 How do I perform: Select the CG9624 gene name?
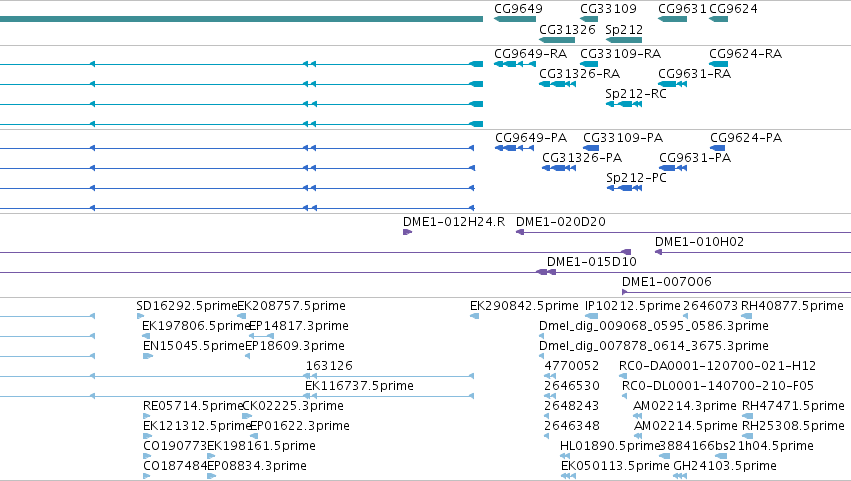(x=733, y=9)
